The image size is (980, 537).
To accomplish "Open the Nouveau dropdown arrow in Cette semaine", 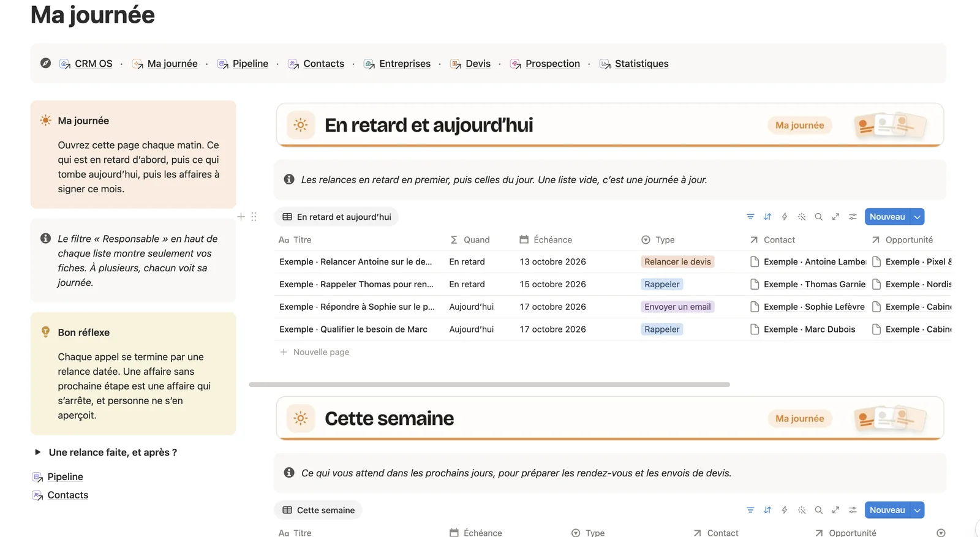I will pyautogui.click(x=918, y=510).
